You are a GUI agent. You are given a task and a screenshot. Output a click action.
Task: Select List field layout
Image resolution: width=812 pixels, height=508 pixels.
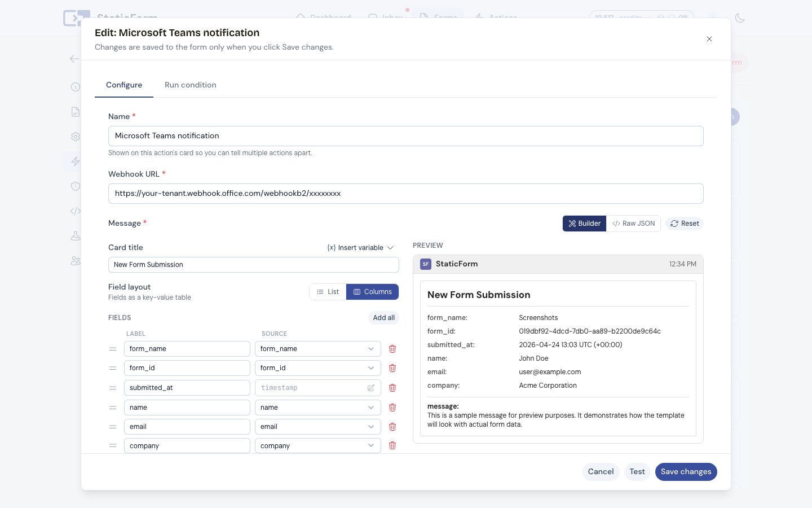point(328,292)
